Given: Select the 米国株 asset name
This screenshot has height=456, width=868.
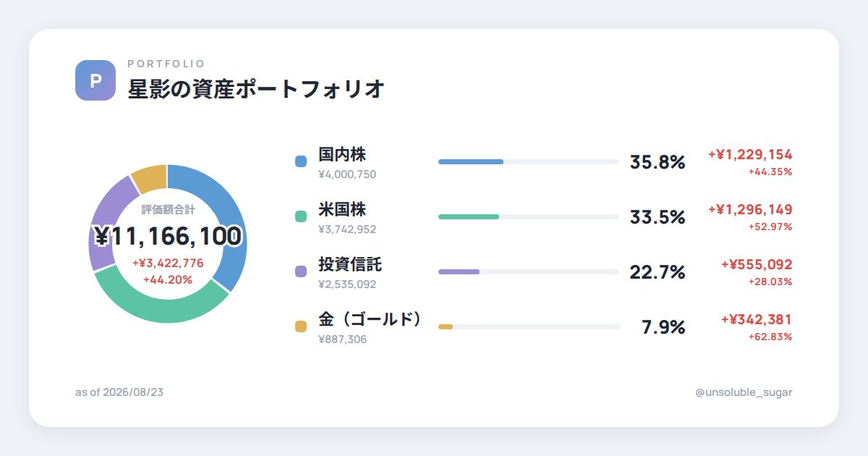Looking at the screenshot, I should pyautogui.click(x=342, y=209).
